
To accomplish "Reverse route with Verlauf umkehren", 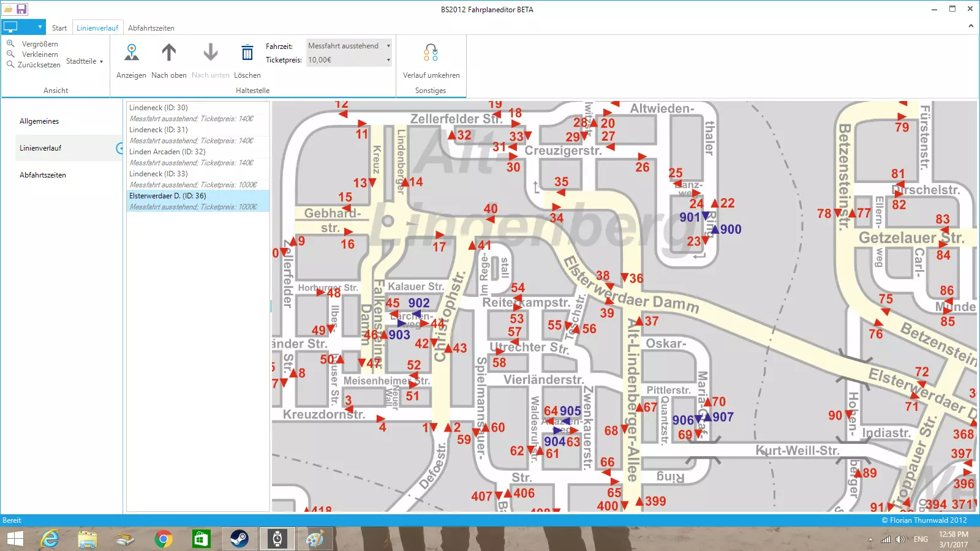I will [431, 61].
